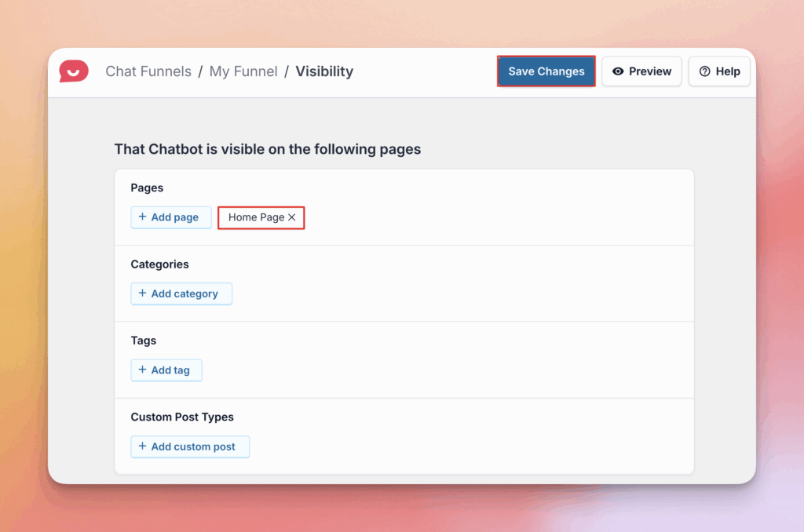Click the eye icon in Preview button

tap(618, 71)
